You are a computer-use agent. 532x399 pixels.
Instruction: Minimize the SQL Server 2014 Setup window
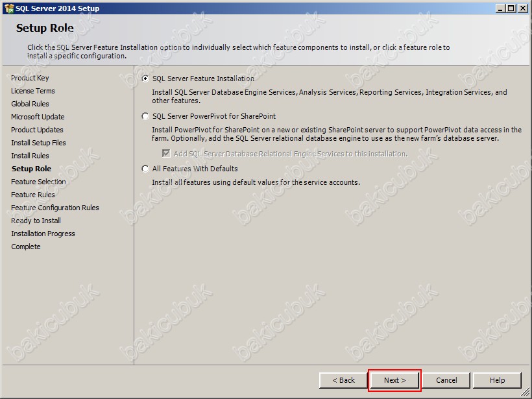[x=500, y=8]
